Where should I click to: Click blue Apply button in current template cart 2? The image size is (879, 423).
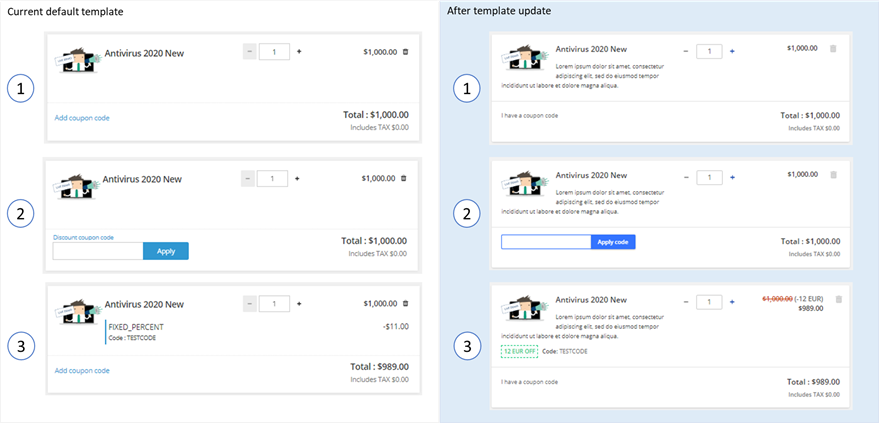(166, 251)
